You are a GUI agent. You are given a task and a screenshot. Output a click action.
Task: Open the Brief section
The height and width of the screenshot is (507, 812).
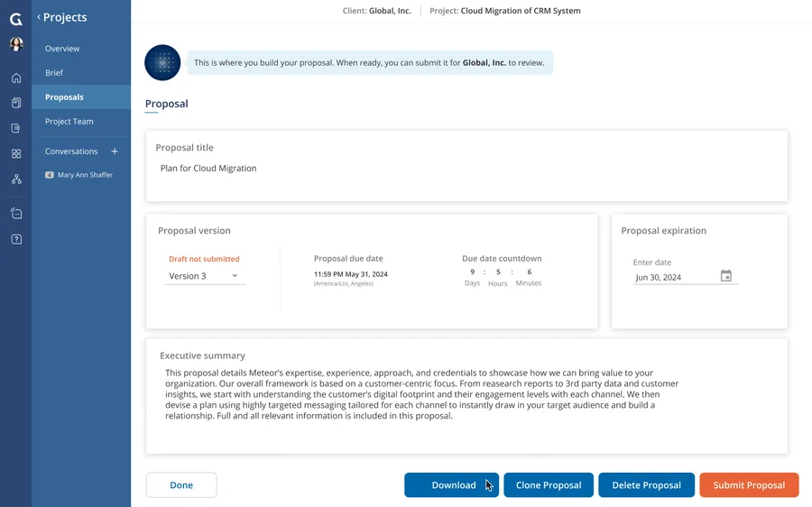pos(54,73)
